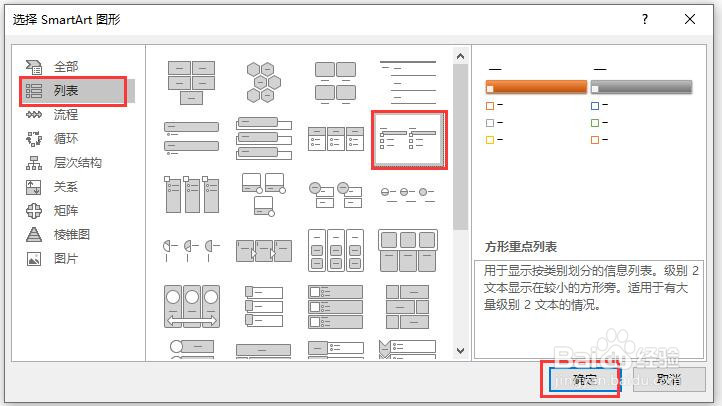Click the gray bar in the preview
Viewport: 722px width, 406px height.
pyautogui.click(x=641, y=87)
